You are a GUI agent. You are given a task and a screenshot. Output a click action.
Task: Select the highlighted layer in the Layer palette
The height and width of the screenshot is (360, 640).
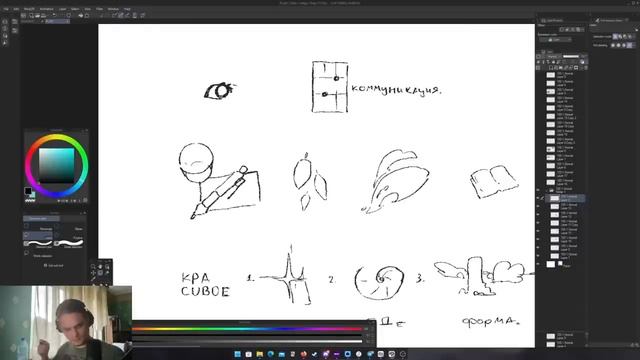coord(565,198)
